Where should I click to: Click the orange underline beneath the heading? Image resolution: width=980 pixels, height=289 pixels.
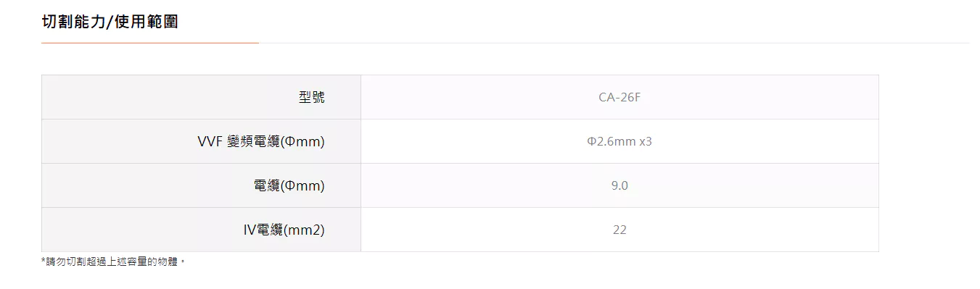150,43
